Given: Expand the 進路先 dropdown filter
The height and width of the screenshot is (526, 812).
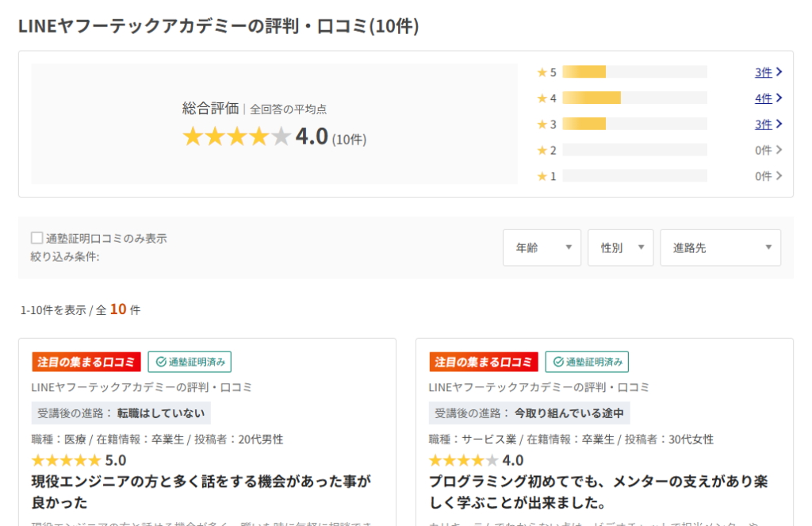Looking at the screenshot, I should pyautogui.click(x=720, y=248).
